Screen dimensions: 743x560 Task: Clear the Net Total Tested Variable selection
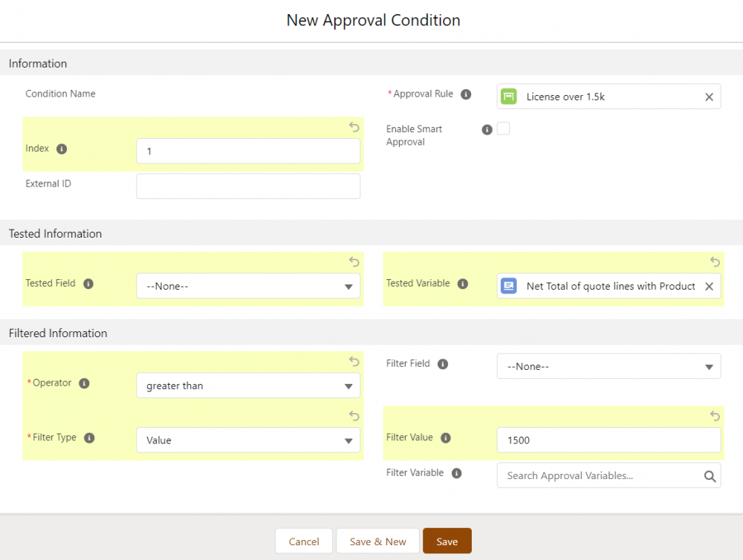709,287
